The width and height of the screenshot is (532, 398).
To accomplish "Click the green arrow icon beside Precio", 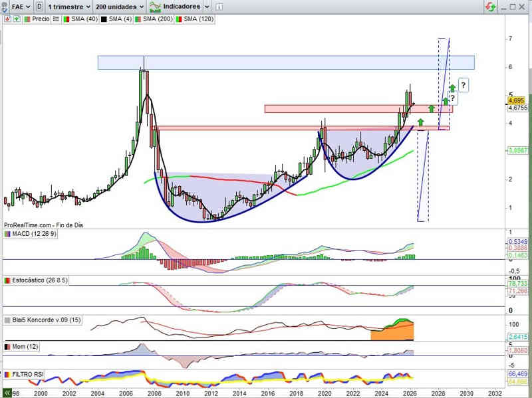I will coord(17,19).
